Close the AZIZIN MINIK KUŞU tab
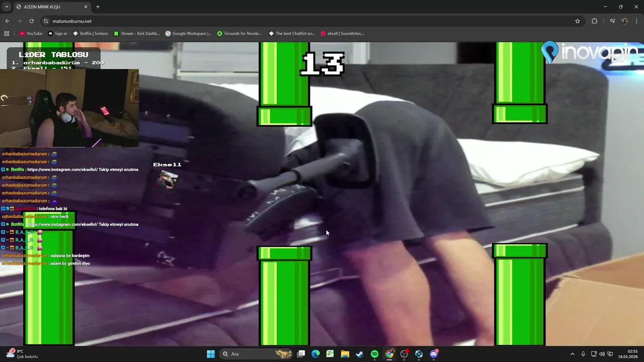The height and width of the screenshot is (362, 644). 86,7
